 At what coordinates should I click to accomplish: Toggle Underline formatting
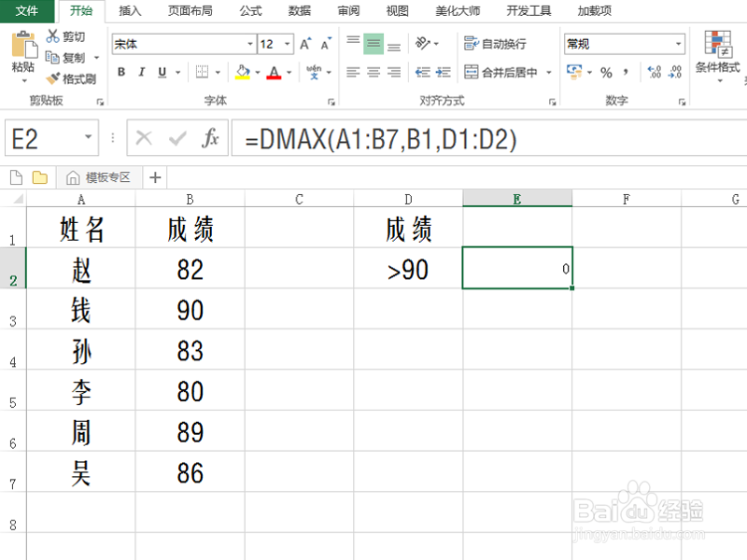(x=162, y=72)
